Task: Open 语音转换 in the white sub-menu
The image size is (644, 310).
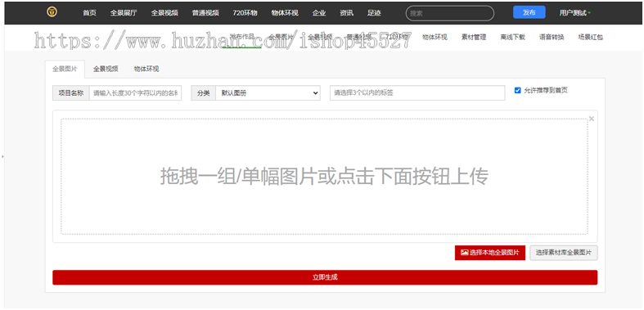Action: (x=552, y=37)
